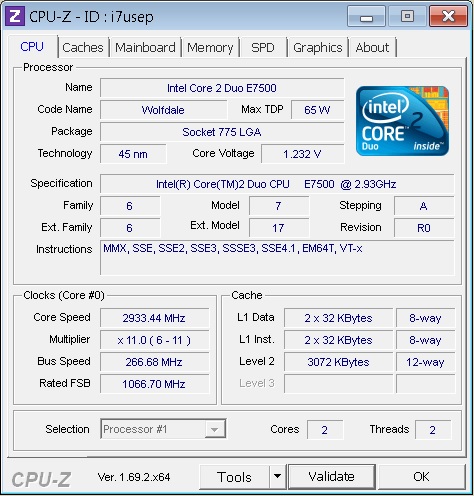Click the Core Speed value 2933.44 MHz
The width and height of the screenshot is (474, 496).
click(154, 318)
